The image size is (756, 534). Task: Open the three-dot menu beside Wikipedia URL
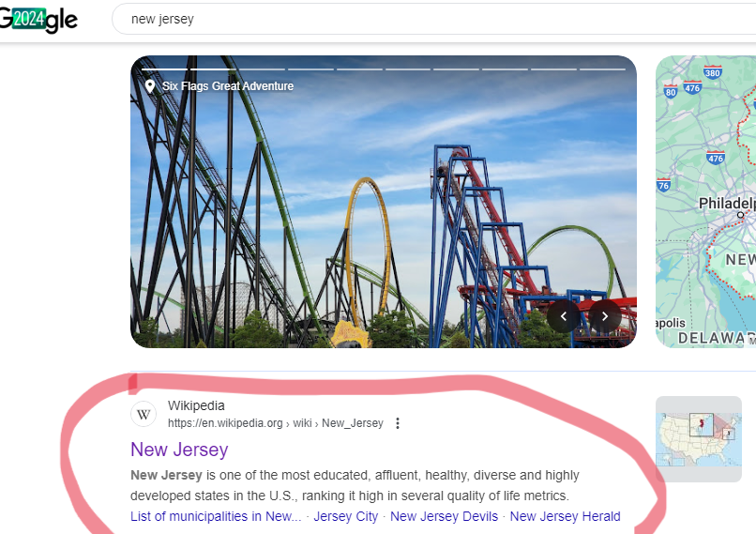[x=398, y=423]
